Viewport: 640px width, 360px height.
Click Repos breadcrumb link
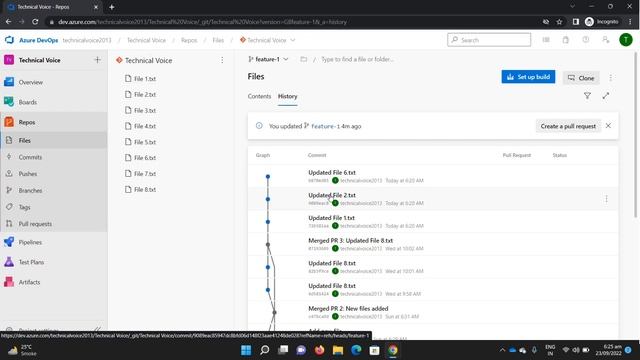(x=189, y=40)
